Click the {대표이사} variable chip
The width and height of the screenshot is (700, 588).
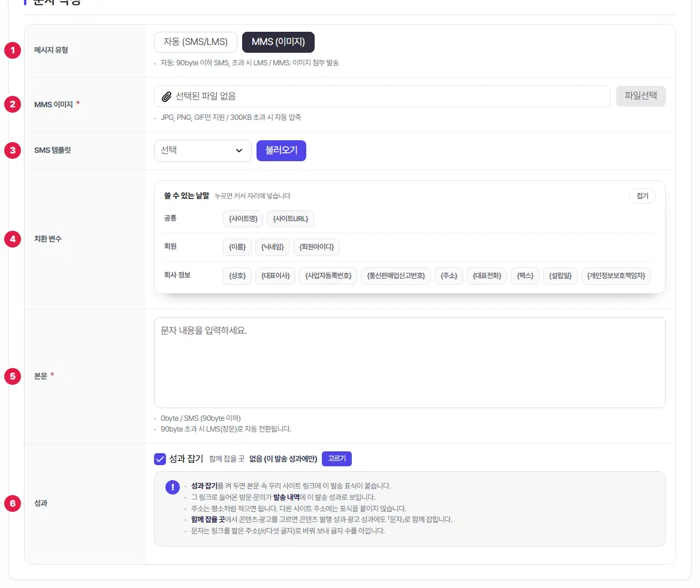[276, 276]
